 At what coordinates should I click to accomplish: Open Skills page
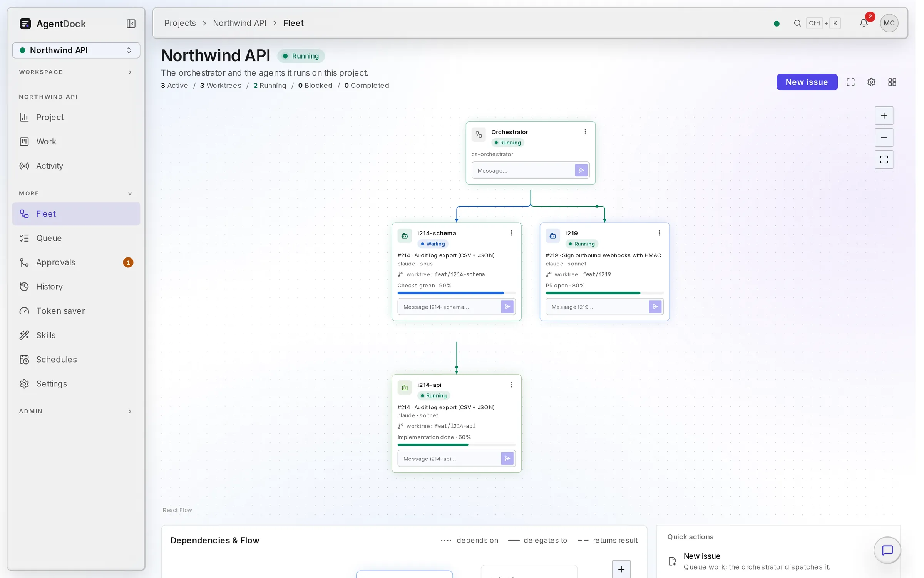76,335
